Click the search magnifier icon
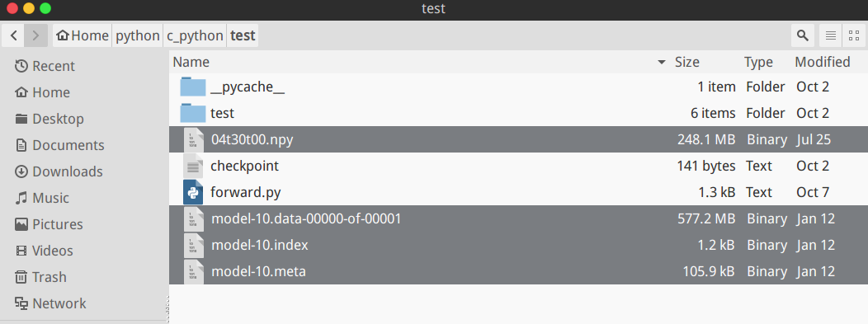868x324 pixels. [x=802, y=36]
